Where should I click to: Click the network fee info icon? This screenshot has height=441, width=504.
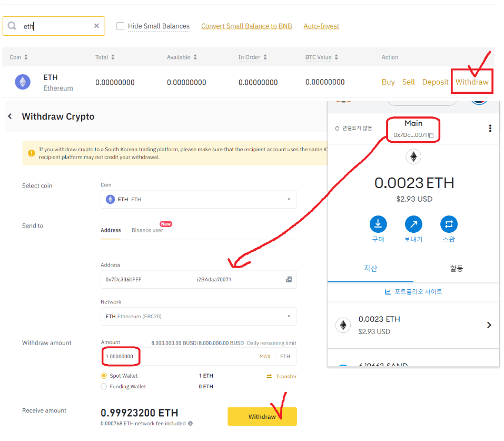(191, 423)
